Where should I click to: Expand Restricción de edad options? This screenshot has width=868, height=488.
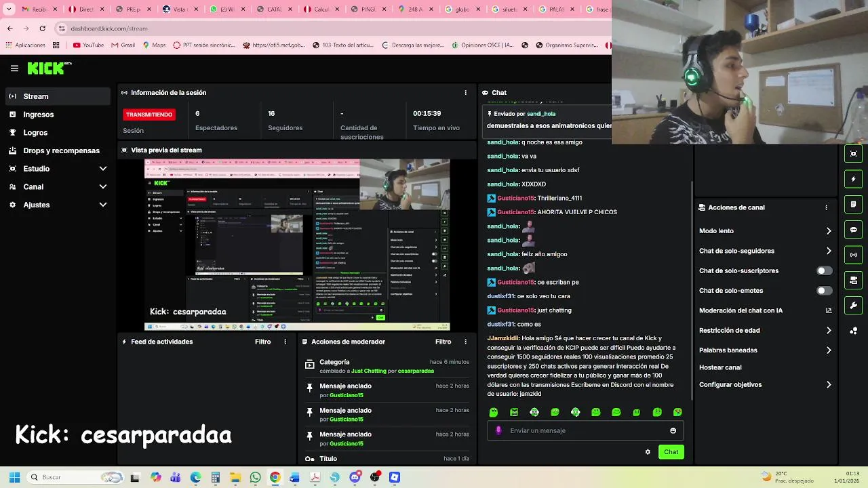coord(829,330)
